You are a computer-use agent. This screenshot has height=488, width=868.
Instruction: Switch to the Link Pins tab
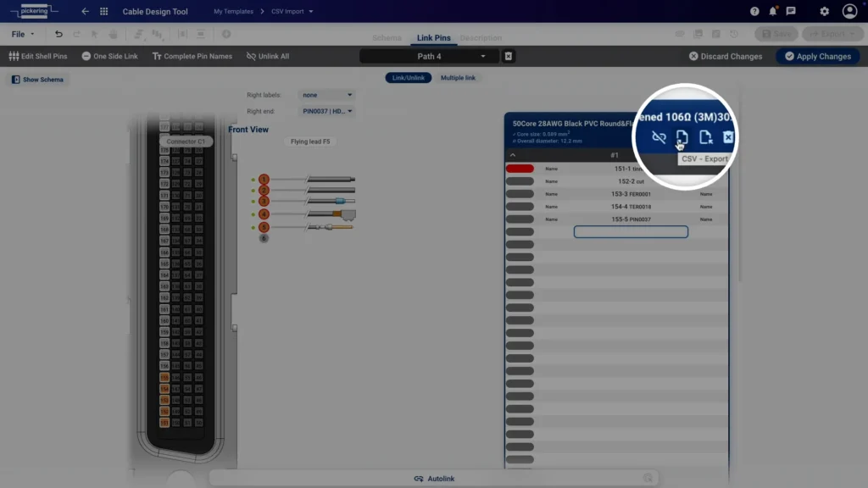433,37
